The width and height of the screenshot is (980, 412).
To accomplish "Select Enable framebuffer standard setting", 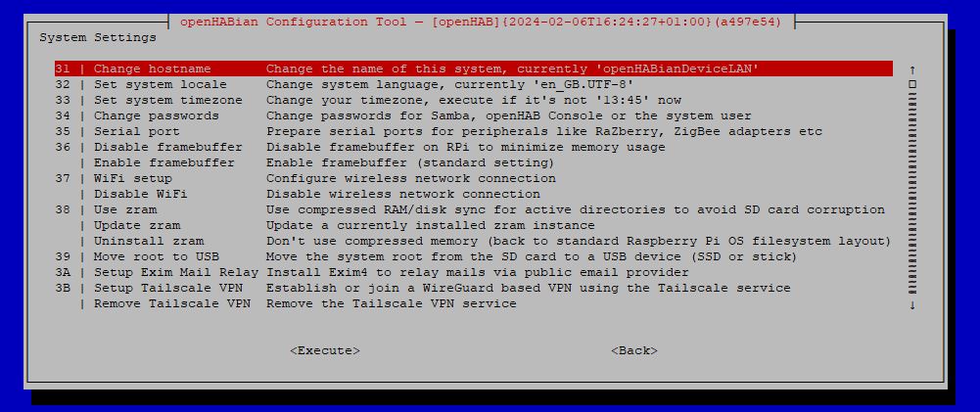I will 473,162.
